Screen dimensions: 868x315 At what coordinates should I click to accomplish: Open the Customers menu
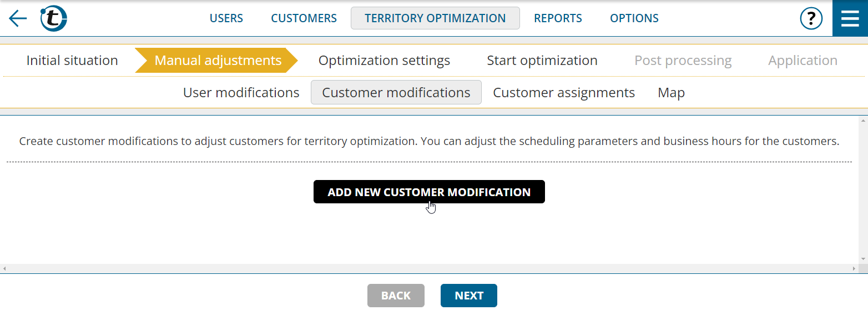[x=304, y=18]
